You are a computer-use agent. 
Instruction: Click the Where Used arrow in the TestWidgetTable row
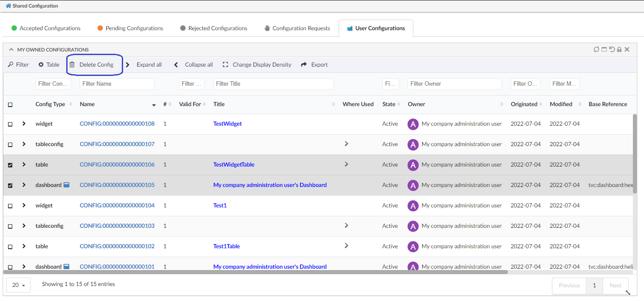346,164
